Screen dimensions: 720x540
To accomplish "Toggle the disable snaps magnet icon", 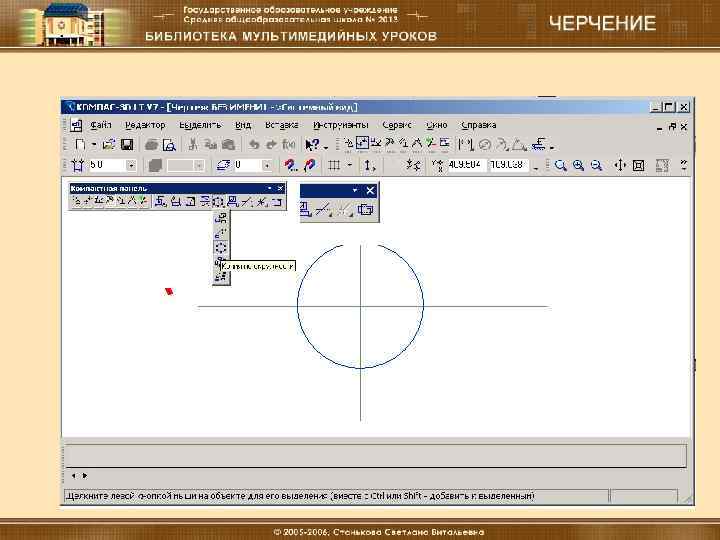I will (309, 165).
